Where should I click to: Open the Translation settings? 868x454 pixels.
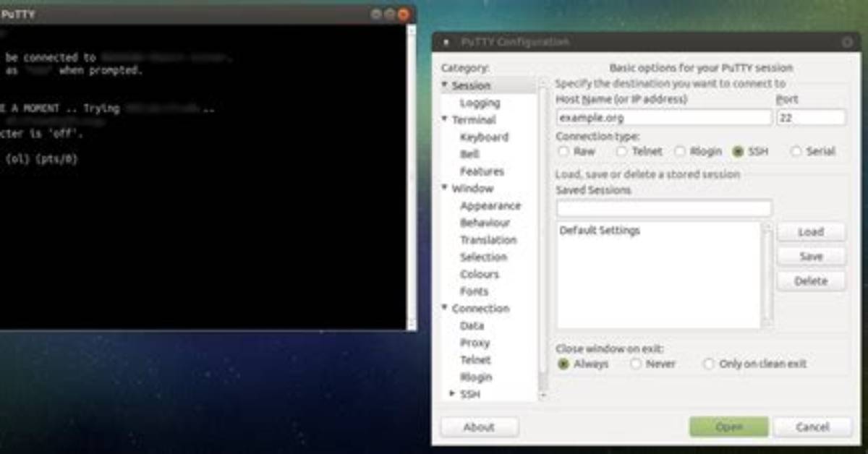tap(488, 240)
